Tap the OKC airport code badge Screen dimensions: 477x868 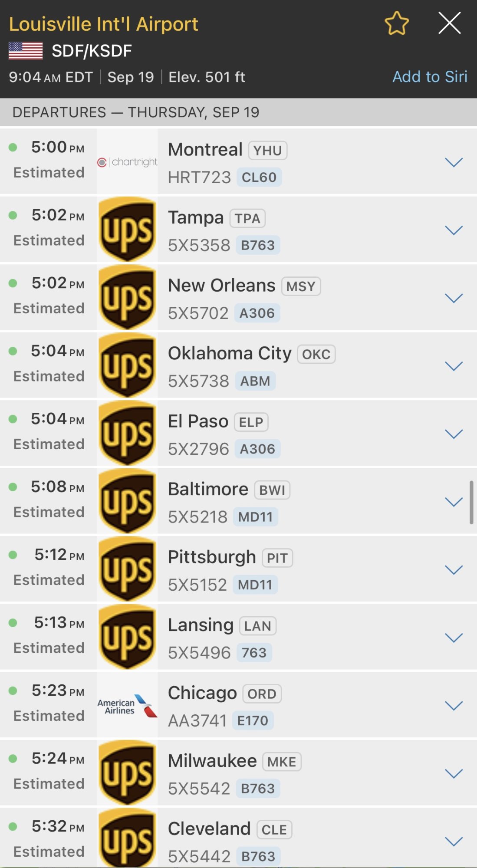[316, 354]
